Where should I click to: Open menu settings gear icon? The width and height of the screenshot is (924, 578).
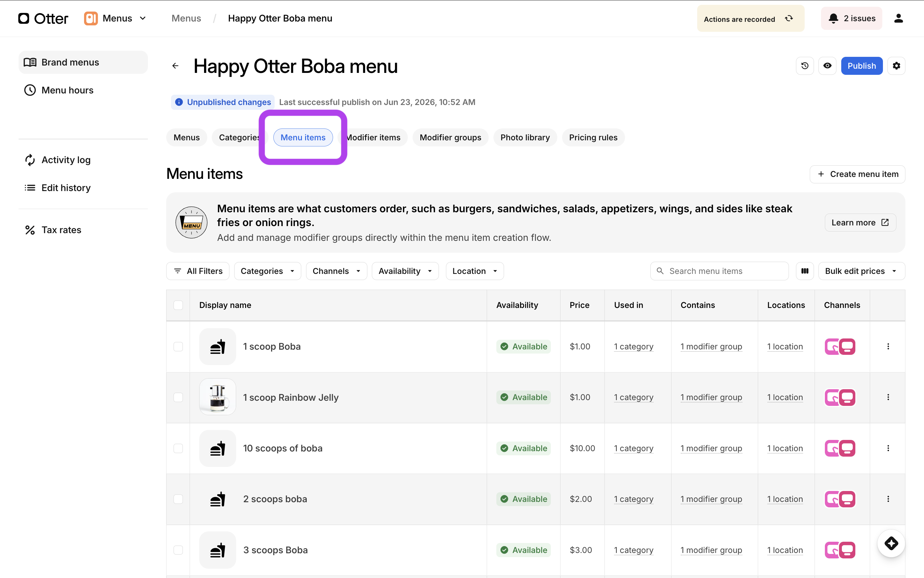click(x=896, y=66)
